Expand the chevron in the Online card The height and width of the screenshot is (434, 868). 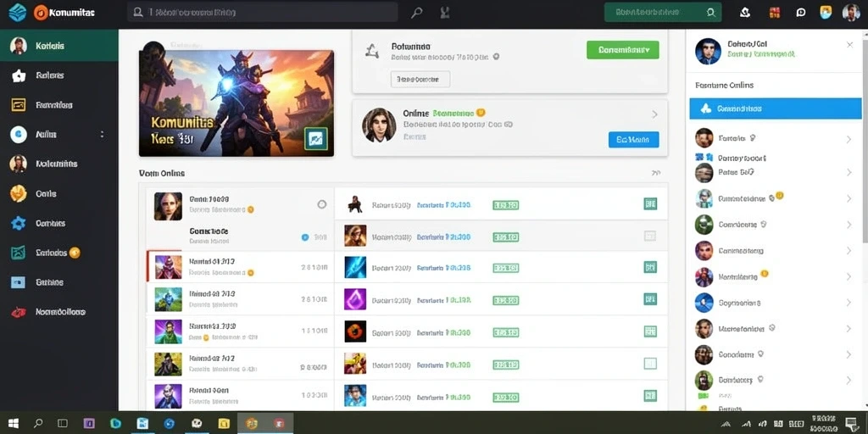[655, 114]
